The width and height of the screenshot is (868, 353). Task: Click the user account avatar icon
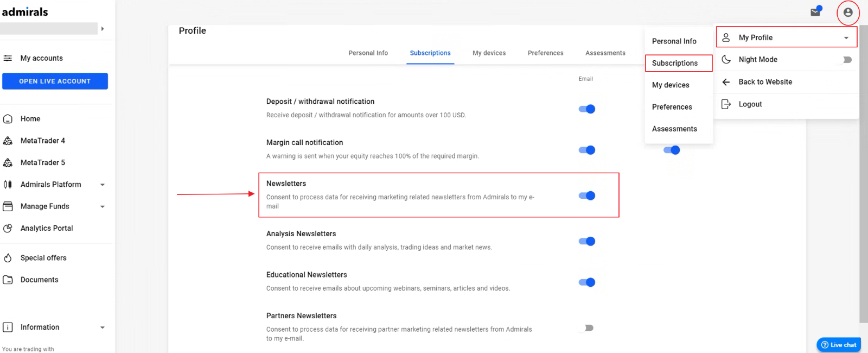847,12
